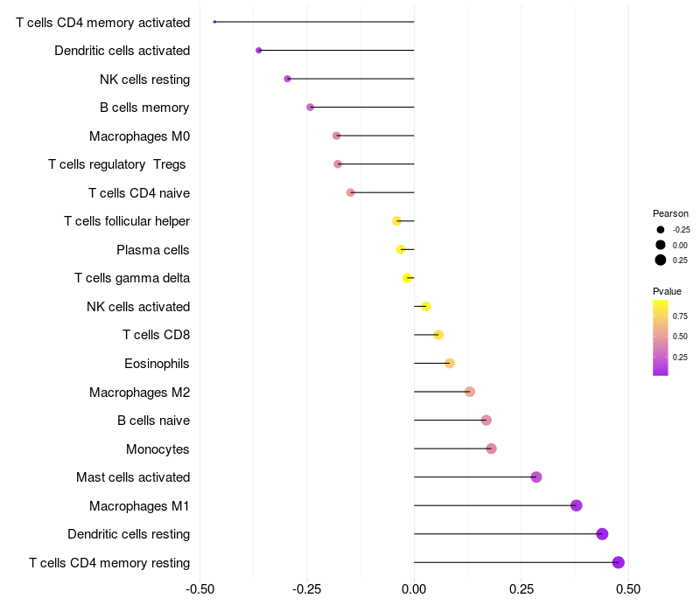Image resolution: width=700 pixels, height=612 pixels.
Task: Select the B cells naive dot
Action: tap(486, 421)
